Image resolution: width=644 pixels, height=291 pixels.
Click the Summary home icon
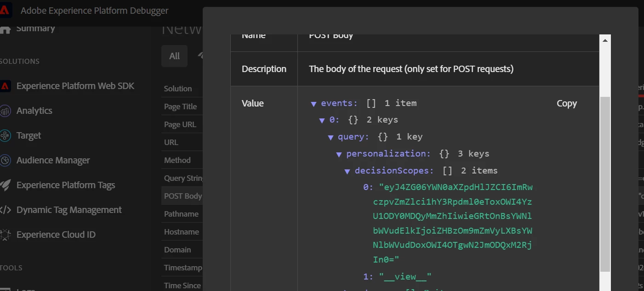(x=5, y=29)
